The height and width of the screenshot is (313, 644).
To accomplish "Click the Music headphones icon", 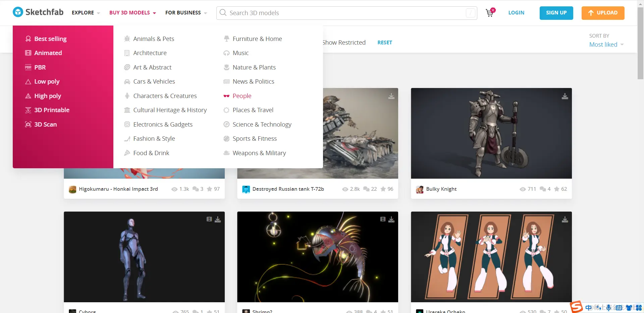I will click(226, 53).
